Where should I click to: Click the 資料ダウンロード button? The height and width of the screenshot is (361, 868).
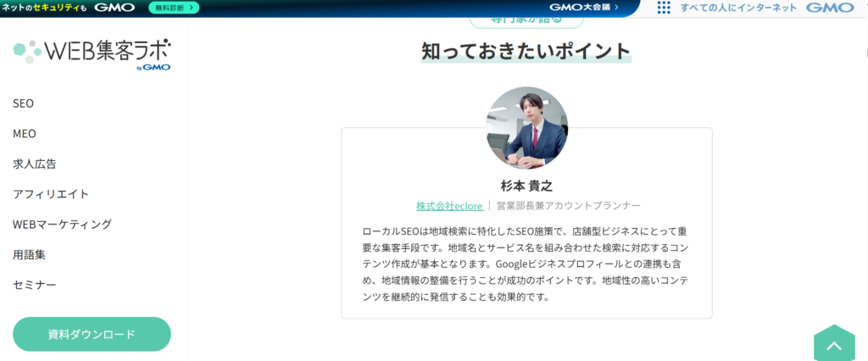coord(92,334)
